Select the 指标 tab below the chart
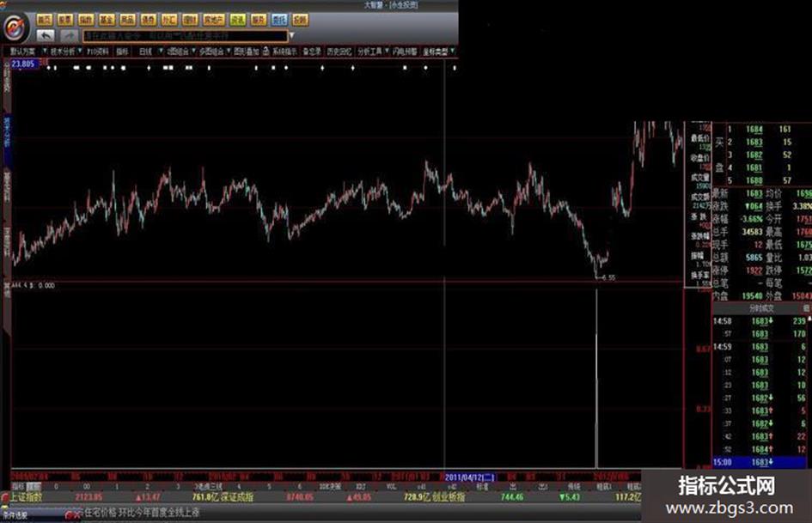 pos(18,487)
